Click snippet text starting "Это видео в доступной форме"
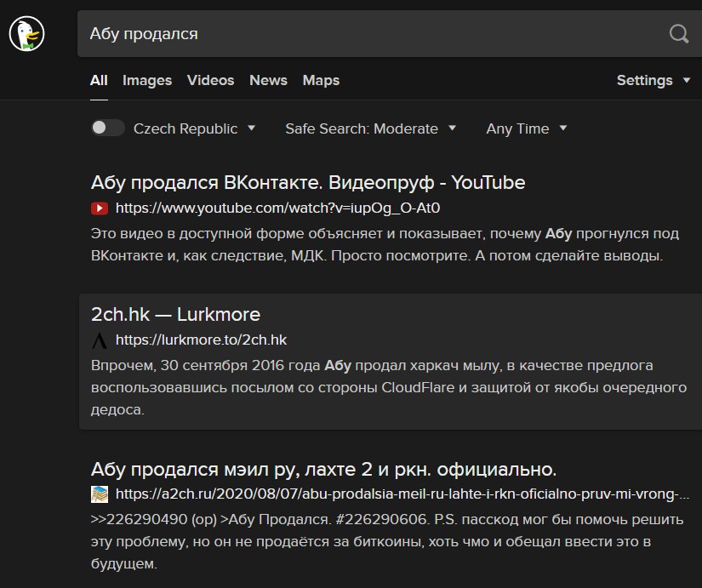The height and width of the screenshot is (588, 702). click(x=385, y=244)
